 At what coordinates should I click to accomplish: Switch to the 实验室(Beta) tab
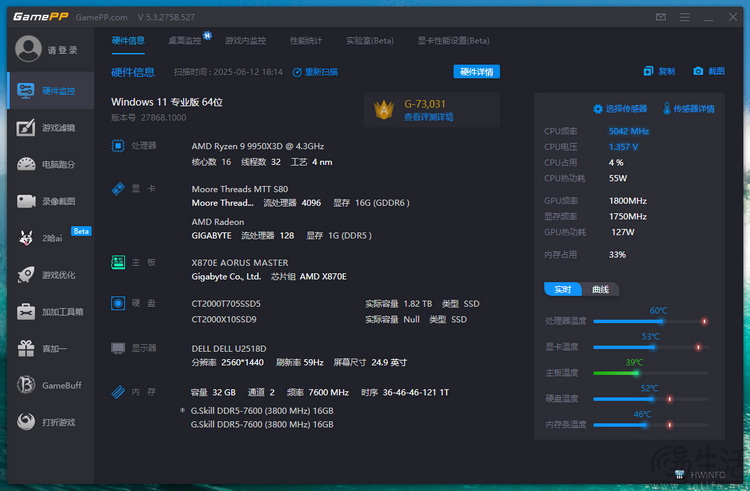[370, 41]
